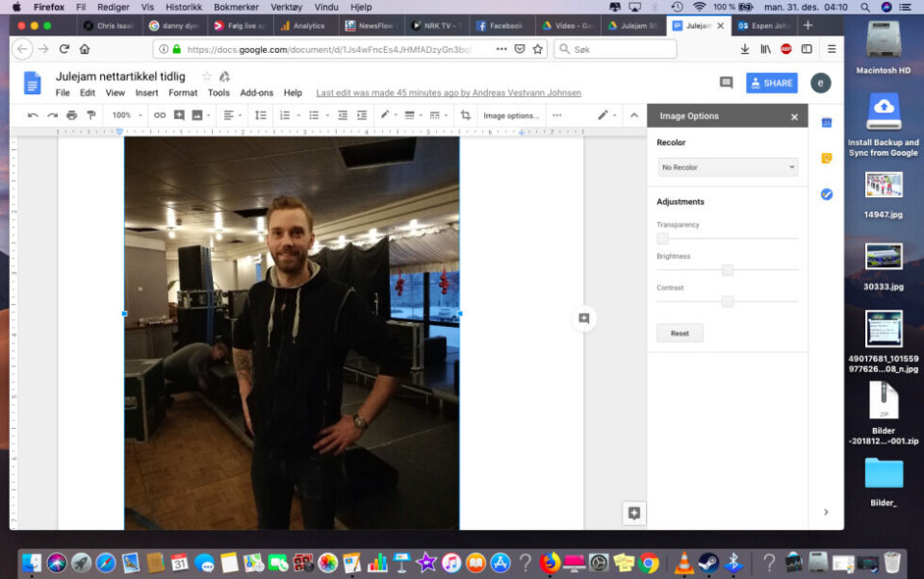Close the Image Options panel
Screen dimensions: 924x579
[794, 116]
